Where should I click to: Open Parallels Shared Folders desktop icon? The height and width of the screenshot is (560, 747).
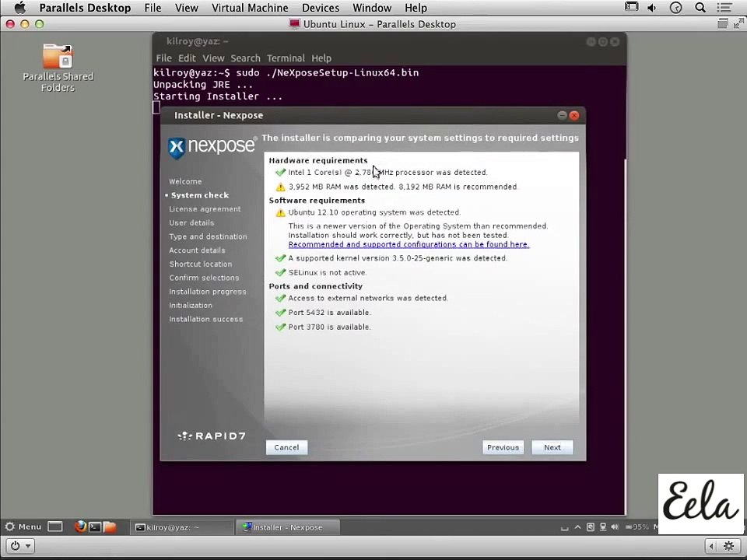58,68
